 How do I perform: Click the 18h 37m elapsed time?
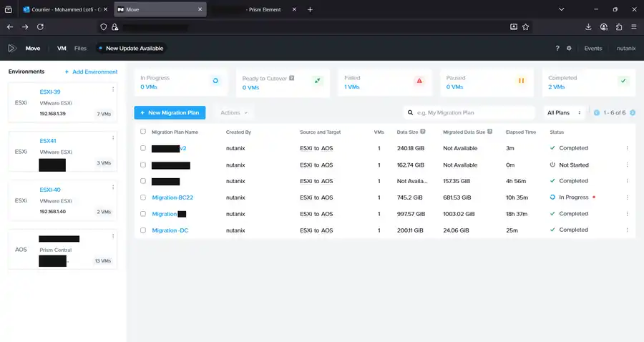tap(516, 214)
